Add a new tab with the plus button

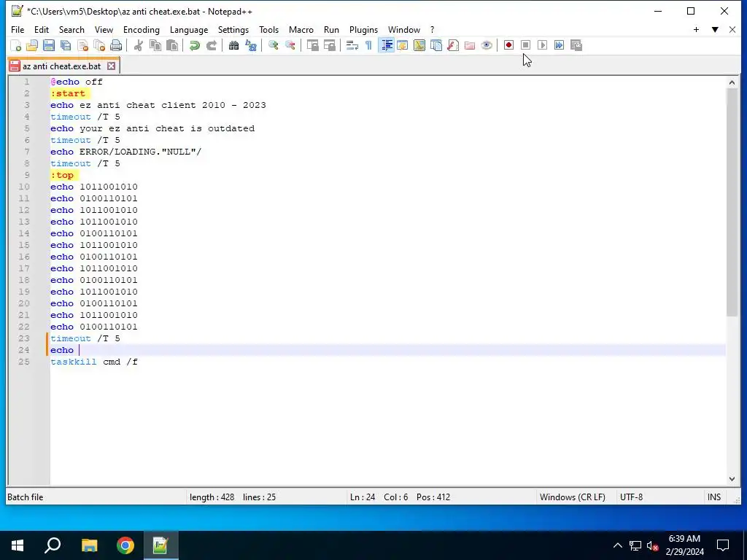(696, 29)
